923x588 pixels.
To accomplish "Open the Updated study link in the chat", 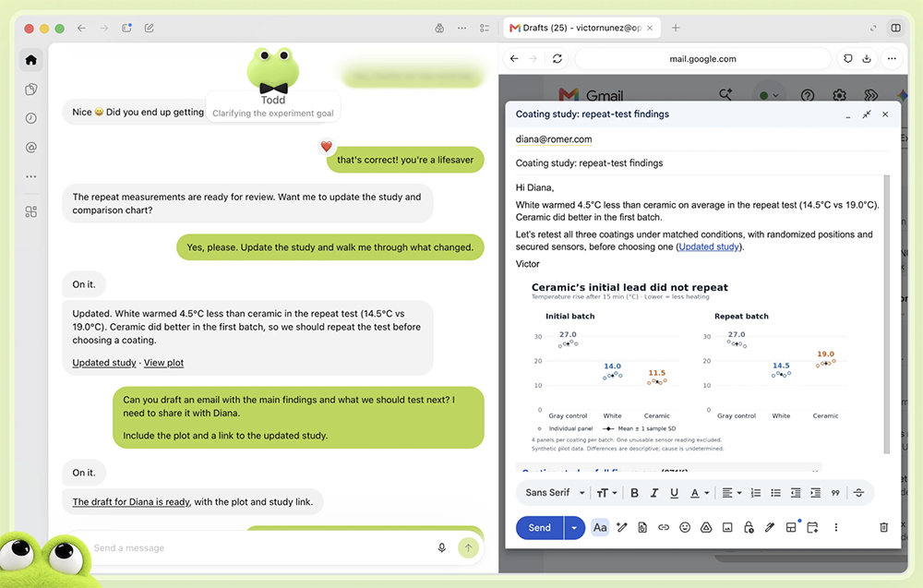I will point(104,363).
